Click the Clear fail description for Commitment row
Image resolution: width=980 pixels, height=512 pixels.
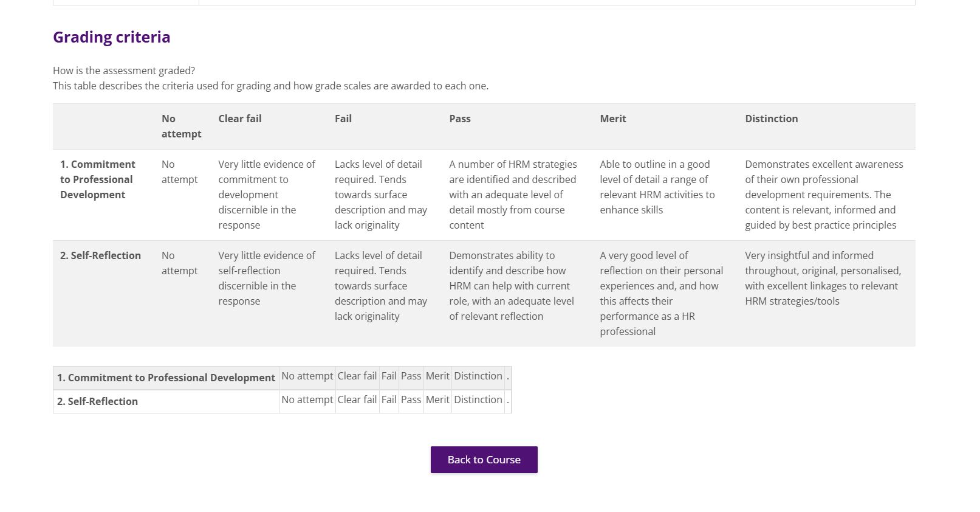(266, 195)
